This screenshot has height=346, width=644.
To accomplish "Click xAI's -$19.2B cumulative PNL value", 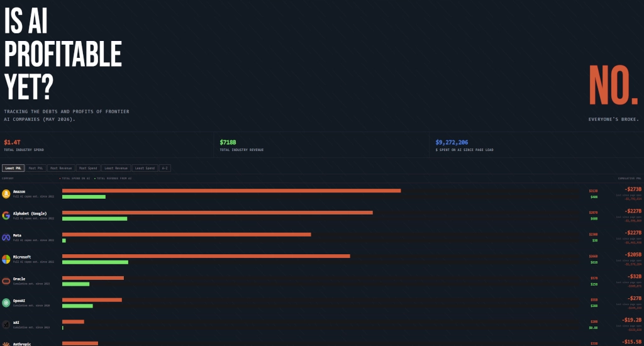I will coord(631,320).
